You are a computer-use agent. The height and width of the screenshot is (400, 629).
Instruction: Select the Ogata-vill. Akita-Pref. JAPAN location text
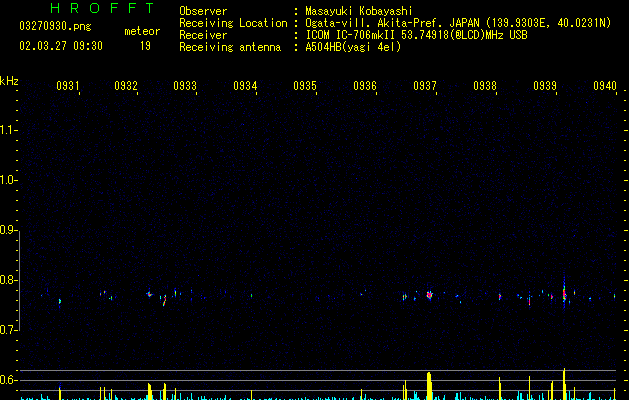[x=458, y=23]
